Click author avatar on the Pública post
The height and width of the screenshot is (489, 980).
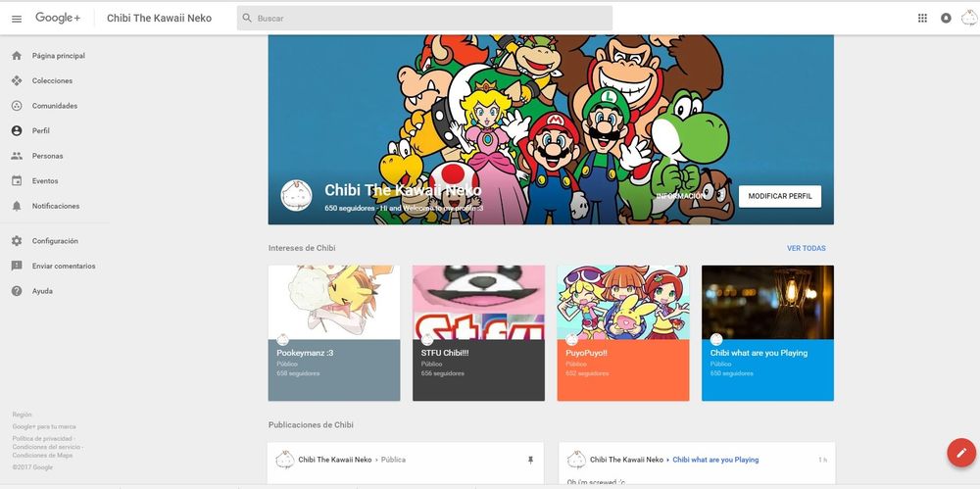[285, 460]
